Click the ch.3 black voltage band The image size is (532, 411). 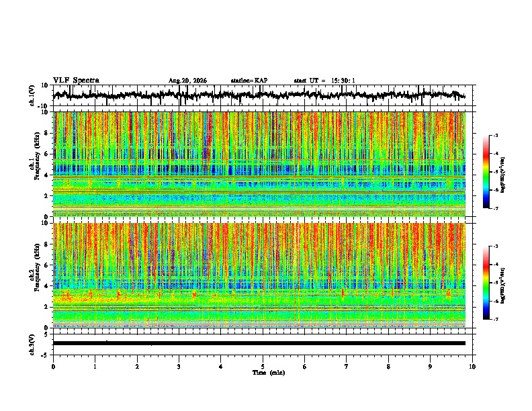tap(259, 343)
